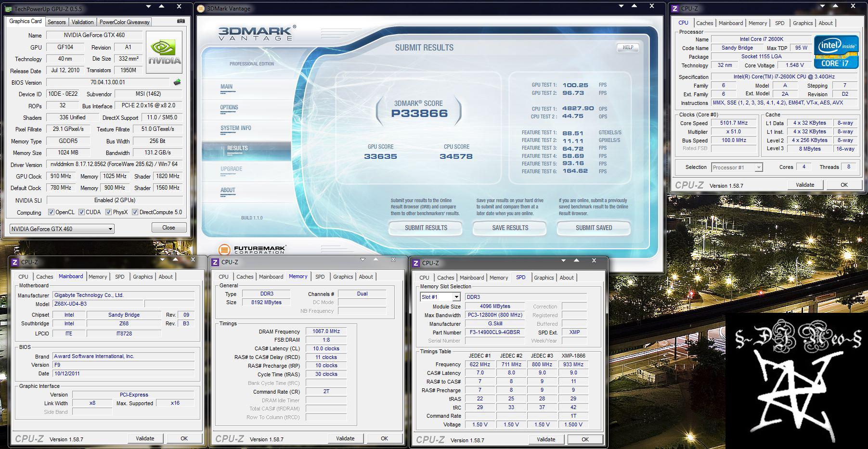Image resolution: width=868 pixels, height=449 pixels.
Task: Click the motherboard model Z68X-UD4-B3
Action: click(97, 304)
